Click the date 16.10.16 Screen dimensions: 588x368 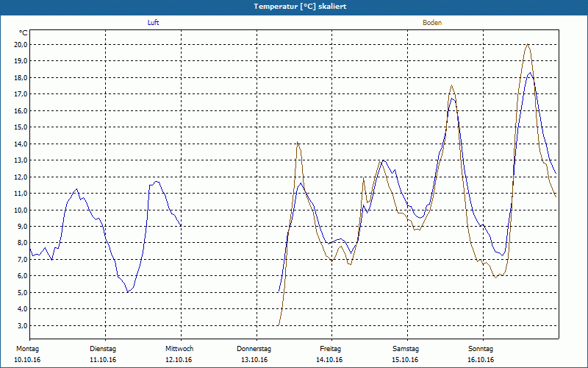[481, 360]
